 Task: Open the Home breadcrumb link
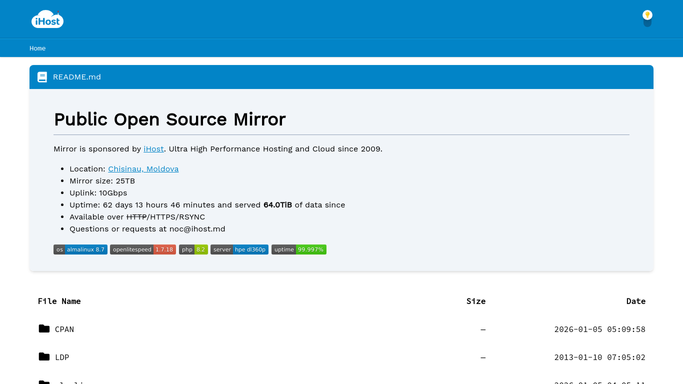pyautogui.click(x=37, y=48)
